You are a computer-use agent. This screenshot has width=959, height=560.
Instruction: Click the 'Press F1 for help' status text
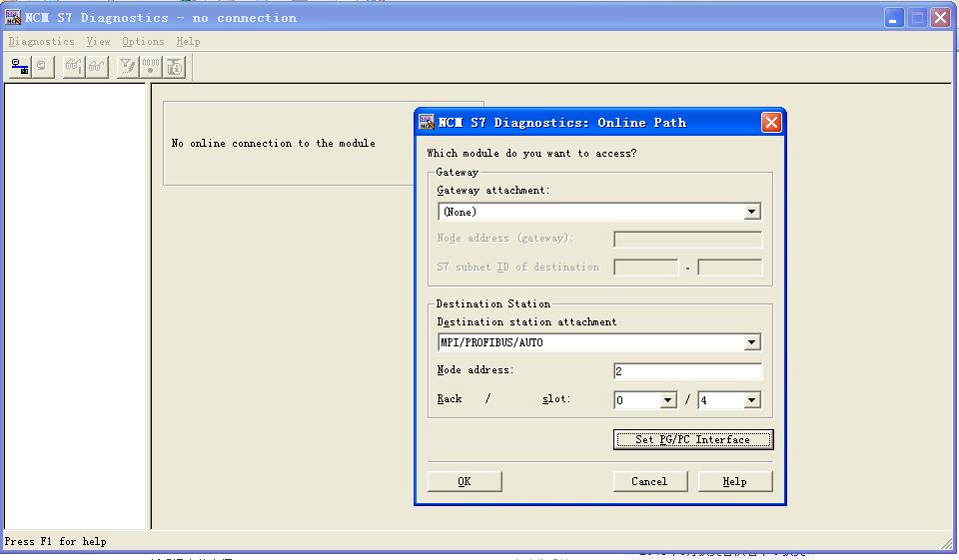tap(55, 542)
